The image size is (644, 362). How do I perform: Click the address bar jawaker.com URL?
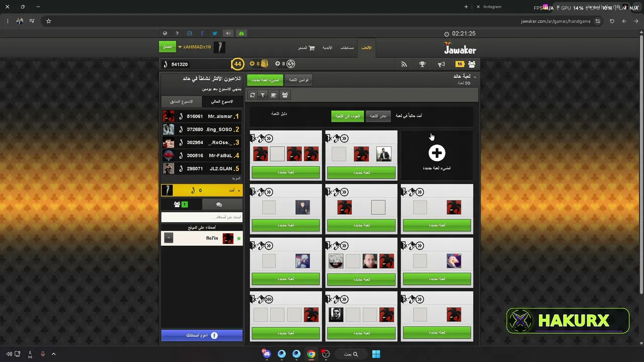[555, 21]
